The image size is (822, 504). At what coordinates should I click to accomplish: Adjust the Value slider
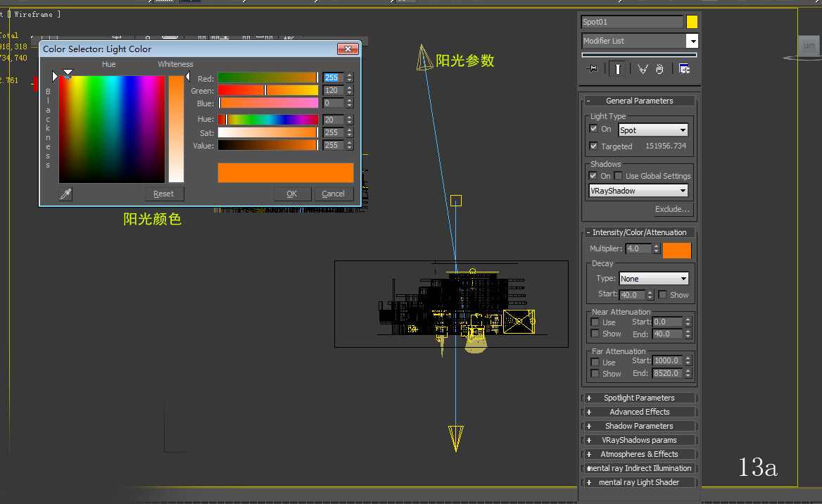(268, 145)
